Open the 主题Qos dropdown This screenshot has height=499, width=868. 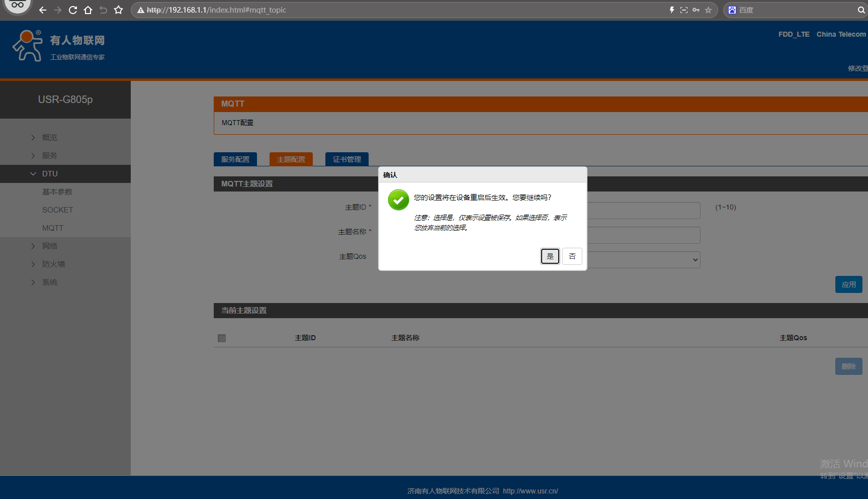[644, 260]
